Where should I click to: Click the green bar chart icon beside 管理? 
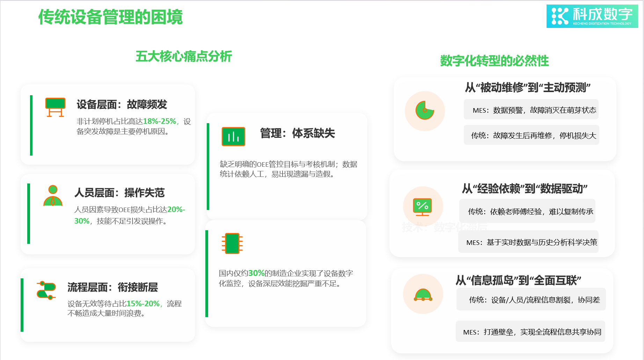[233, 136]
